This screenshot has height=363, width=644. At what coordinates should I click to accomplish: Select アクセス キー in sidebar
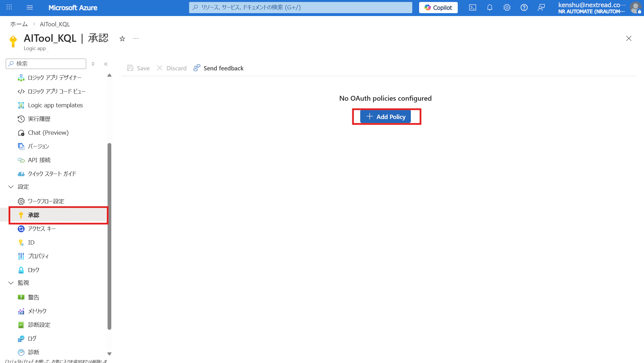tap(42, 229)
